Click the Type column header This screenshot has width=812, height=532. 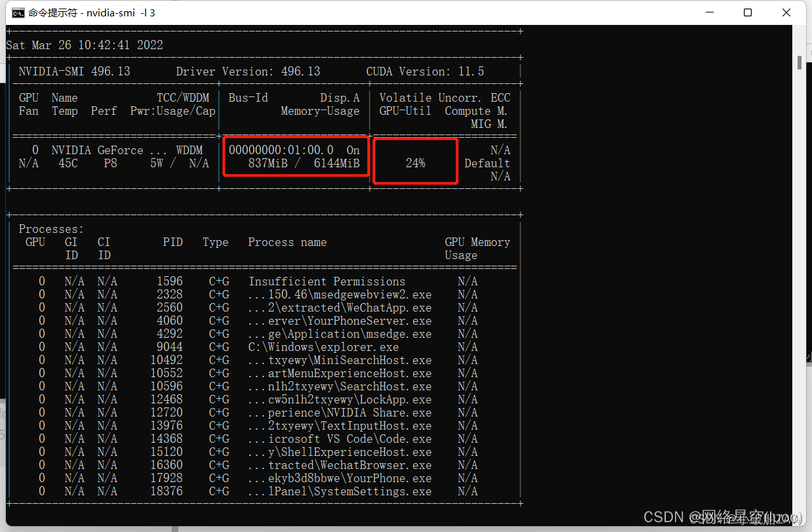coord(216,242)
